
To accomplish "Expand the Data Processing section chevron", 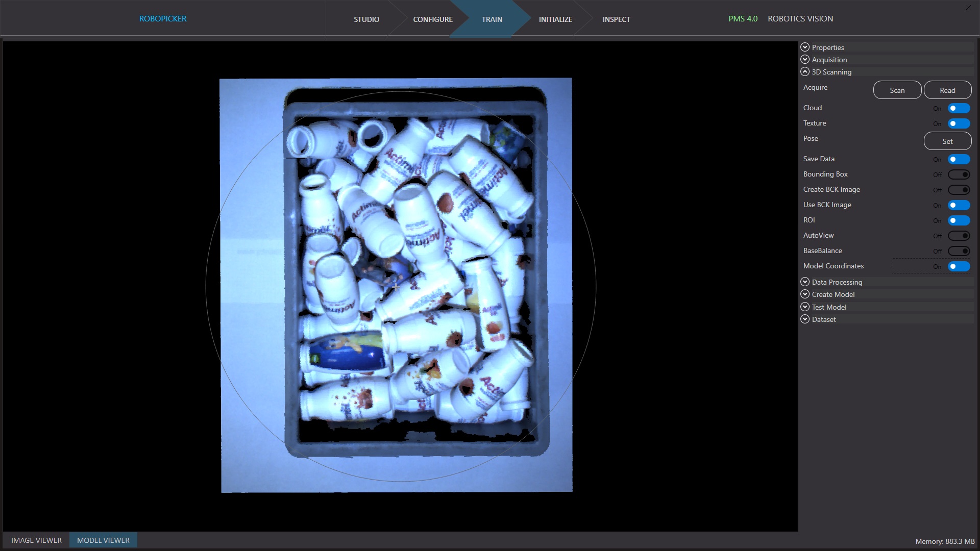I will click(805, 282).
